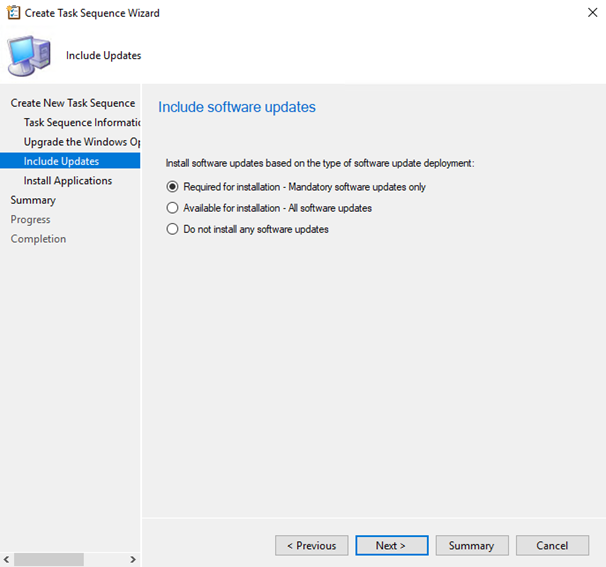Click the sidebar scroll left arrow
Viewport: 606px width, 567px height.
[7, 559]
